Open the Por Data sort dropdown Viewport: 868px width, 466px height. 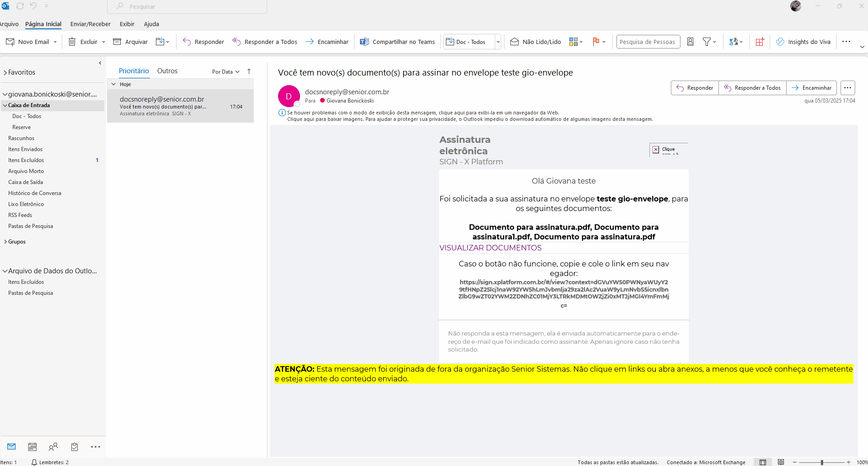pos(226,72)
